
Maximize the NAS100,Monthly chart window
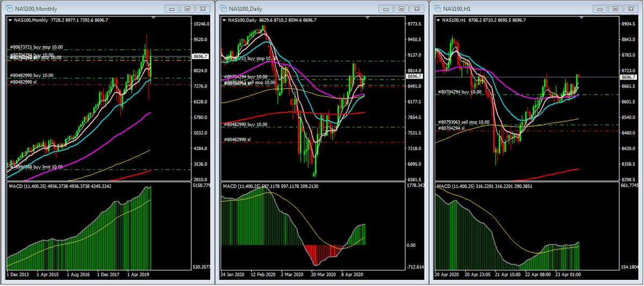click(x=187, y=9)
